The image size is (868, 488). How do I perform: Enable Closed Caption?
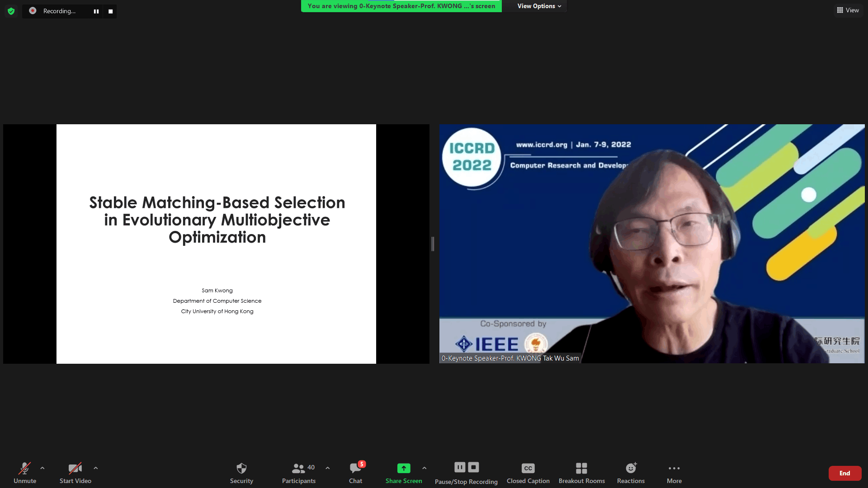[x=528, y=473]
